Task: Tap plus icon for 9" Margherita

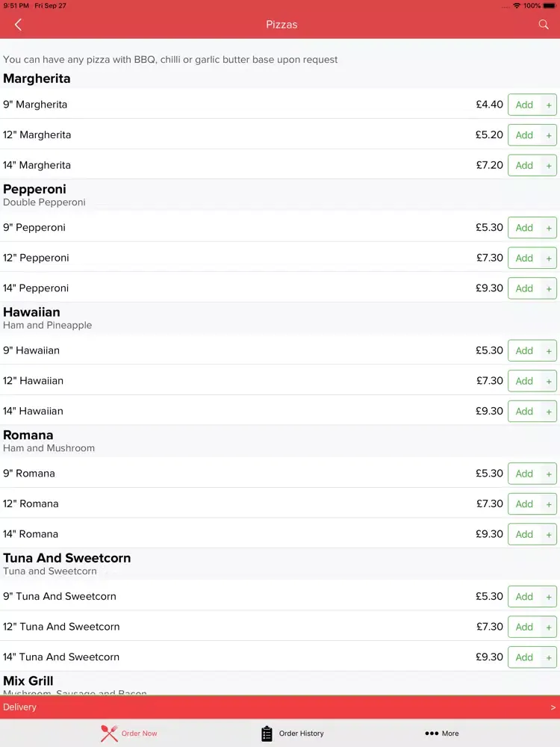Action: tap(549, 105)
